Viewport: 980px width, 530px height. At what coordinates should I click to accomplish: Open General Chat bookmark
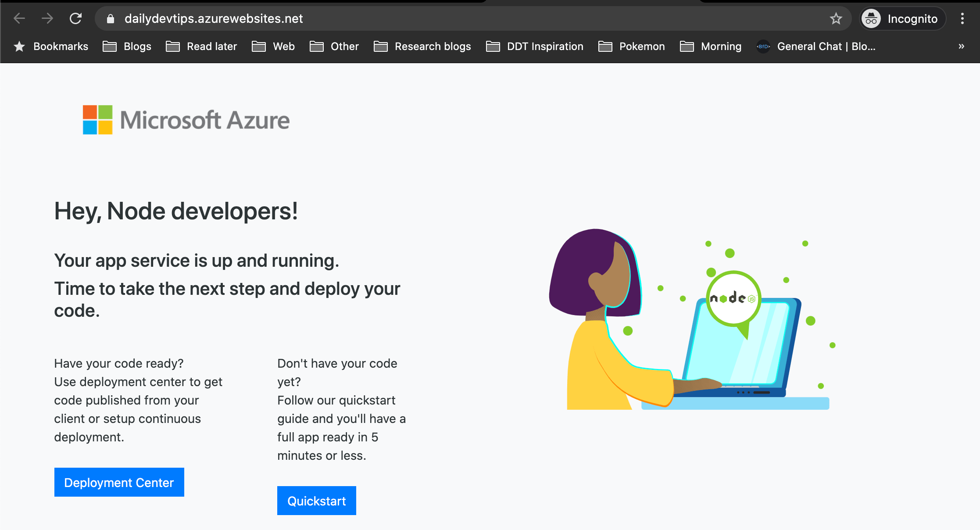tap(816, 47)
